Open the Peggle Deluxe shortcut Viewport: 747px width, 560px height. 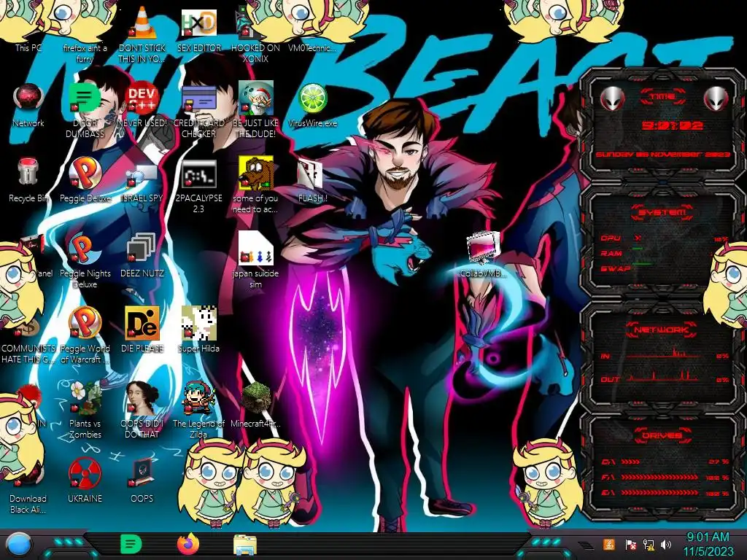[85, 181]
